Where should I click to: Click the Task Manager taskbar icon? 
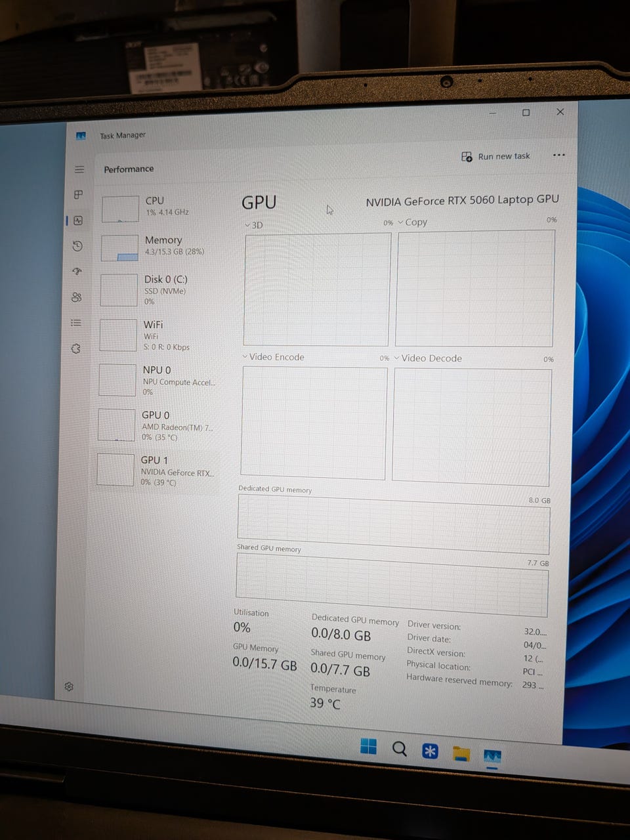pos(492,757)
